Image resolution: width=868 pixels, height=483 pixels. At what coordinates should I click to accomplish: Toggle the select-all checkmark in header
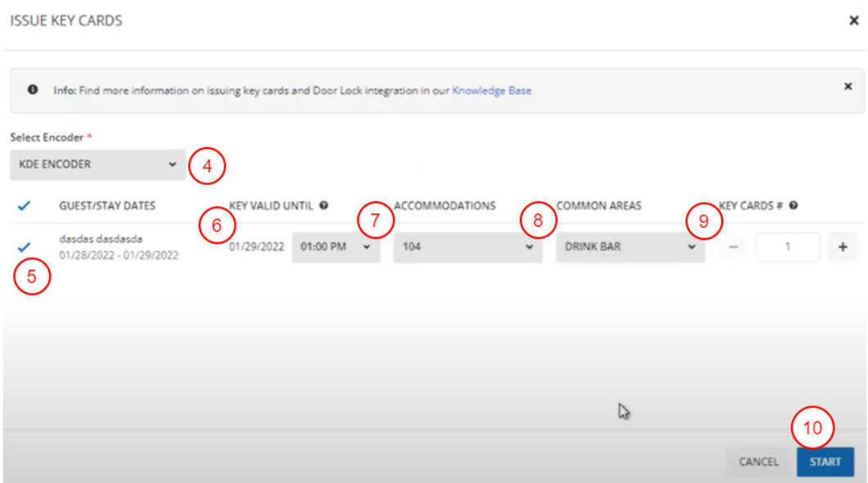(24, 206)
